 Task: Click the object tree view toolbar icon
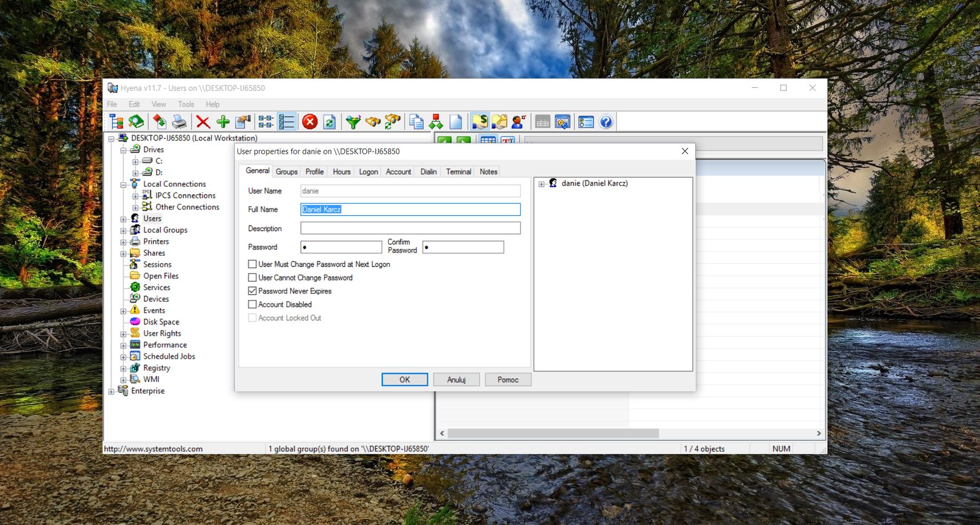point(117,121)
